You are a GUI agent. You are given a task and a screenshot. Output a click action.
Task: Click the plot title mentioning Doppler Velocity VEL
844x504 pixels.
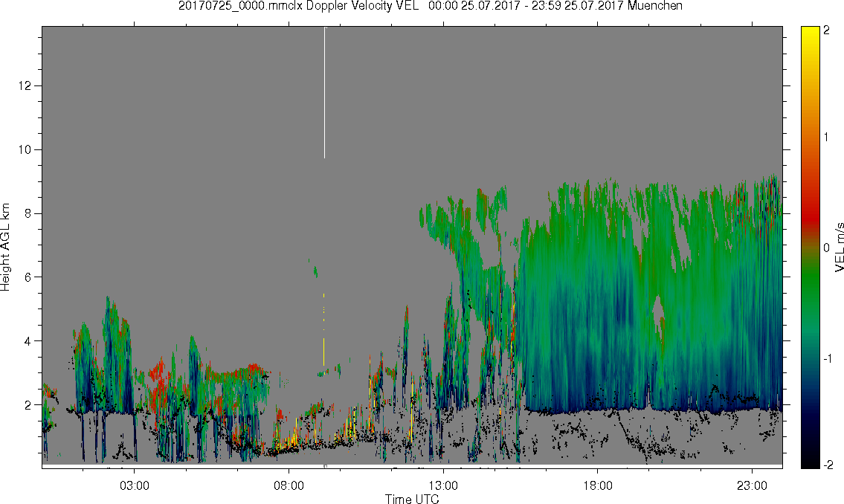(430, 6)
